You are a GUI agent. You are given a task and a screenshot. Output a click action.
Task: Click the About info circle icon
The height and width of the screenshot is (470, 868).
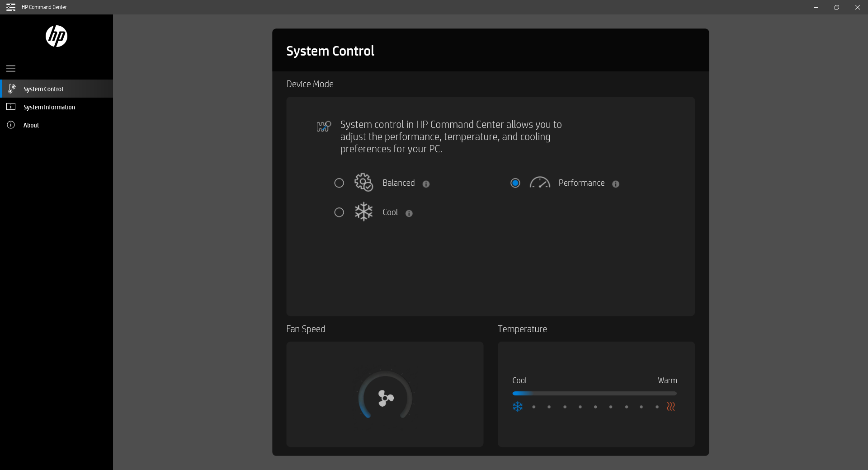coord(11,125)
